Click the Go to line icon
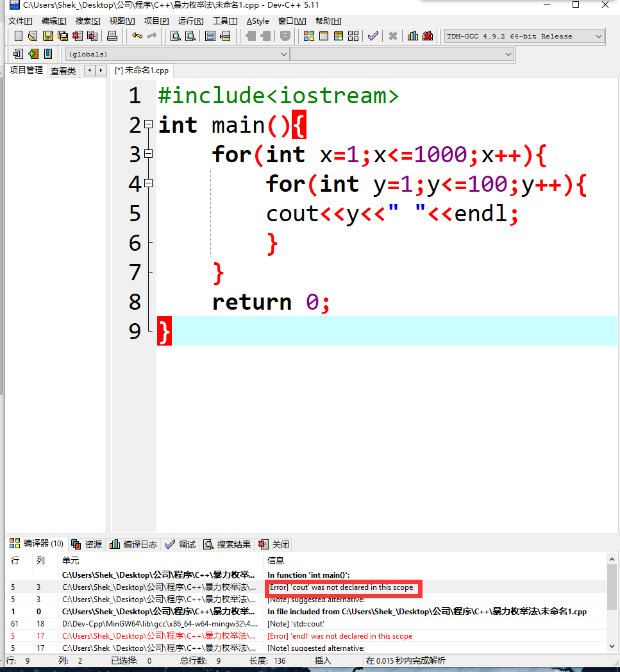The width and height of the screenshot is (620, 672). [225, 37]
